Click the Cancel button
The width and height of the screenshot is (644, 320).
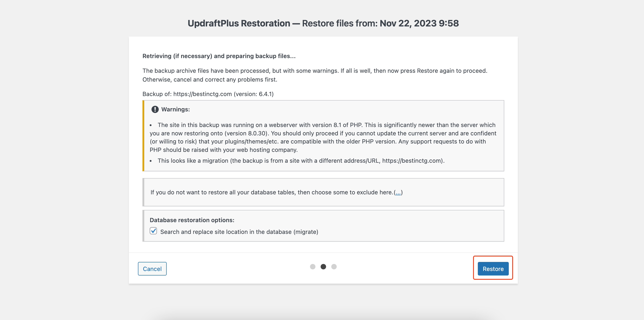pos(152,268)
